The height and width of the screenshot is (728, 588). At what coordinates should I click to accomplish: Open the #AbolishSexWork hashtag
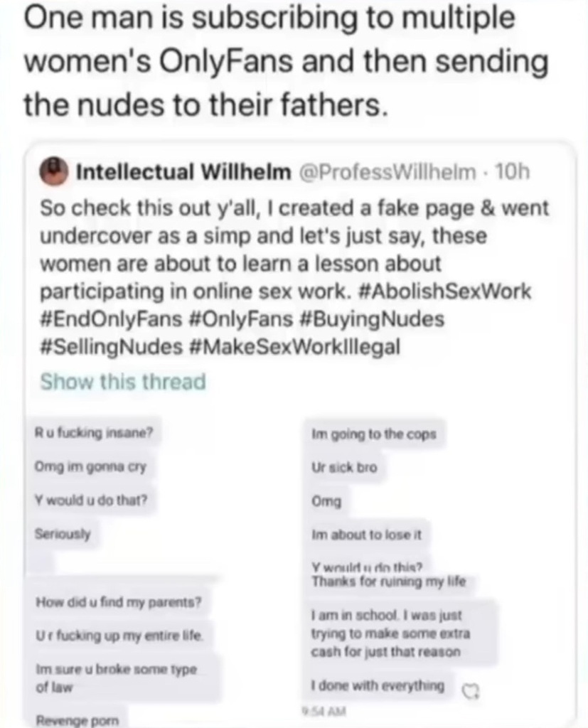click(445, 291)
